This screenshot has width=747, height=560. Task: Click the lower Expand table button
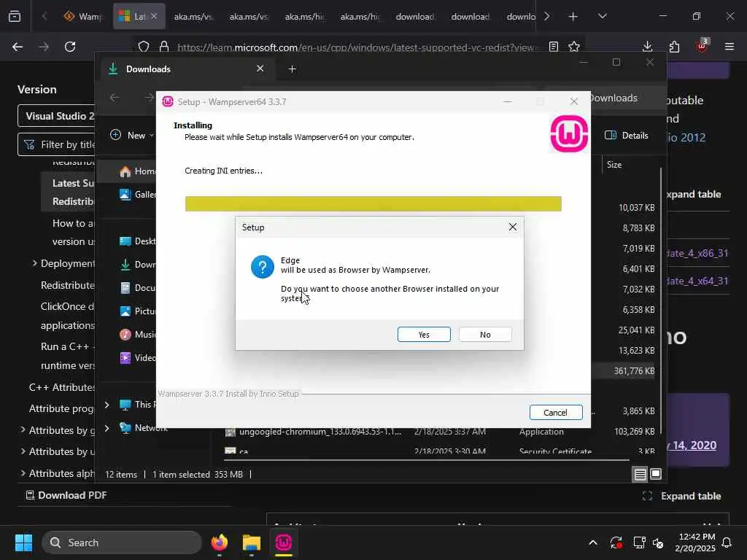point(682,496)
